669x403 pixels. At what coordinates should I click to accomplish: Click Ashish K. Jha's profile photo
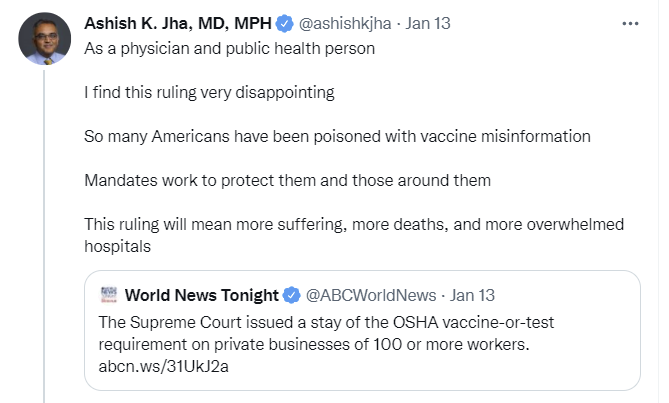pyautogui.click(x=41, y=40)
